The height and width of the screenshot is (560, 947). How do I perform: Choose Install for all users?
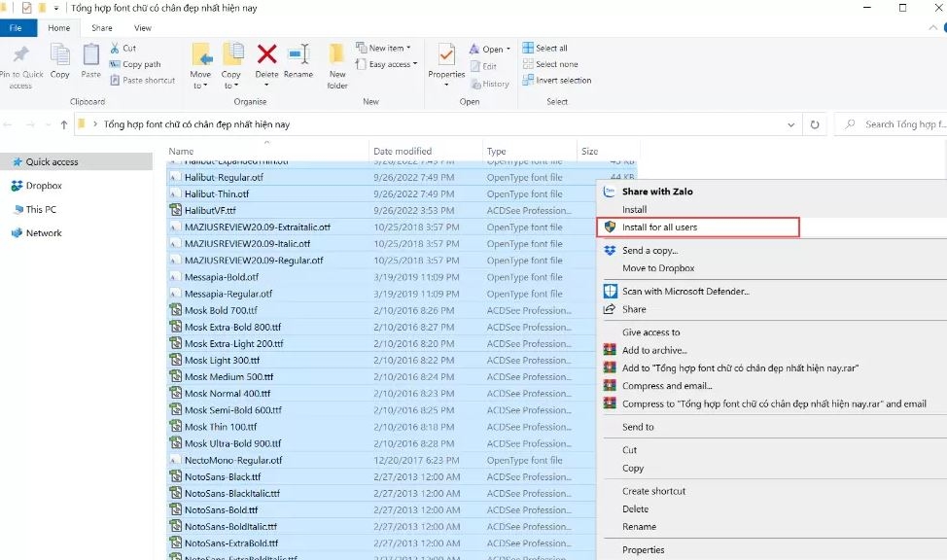click(x=698, y=227)
